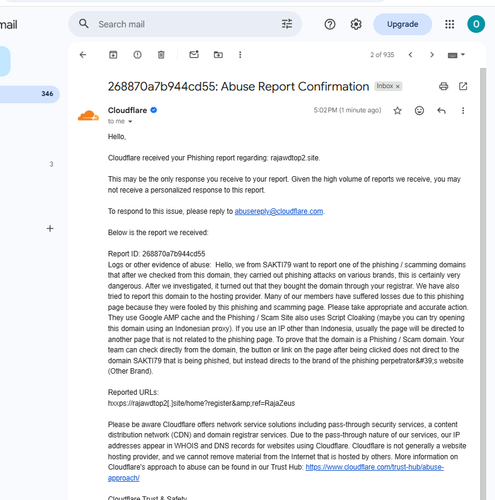
Task: Open message more options menu
Action: click(x=463, y=111)
